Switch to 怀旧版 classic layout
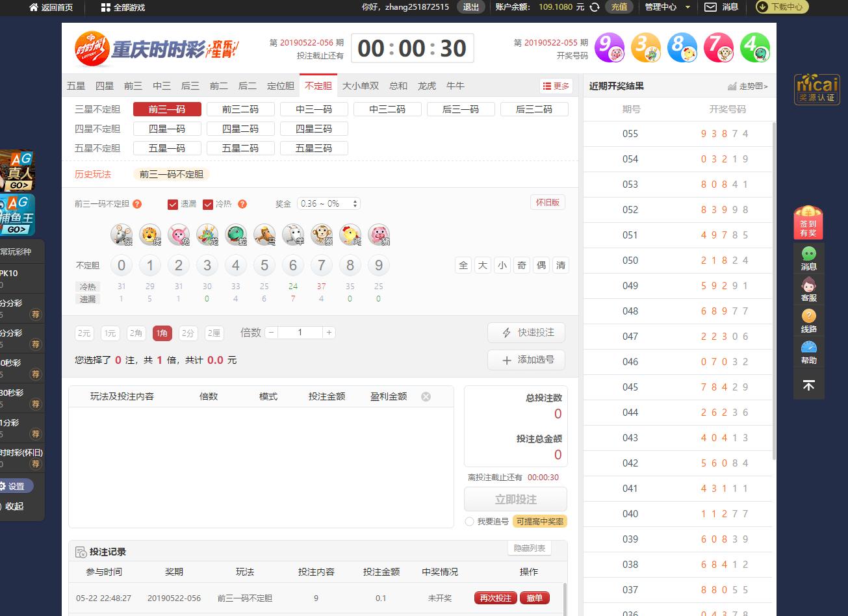This screenshot has height=616, width=848. click(x=548, y=202)
